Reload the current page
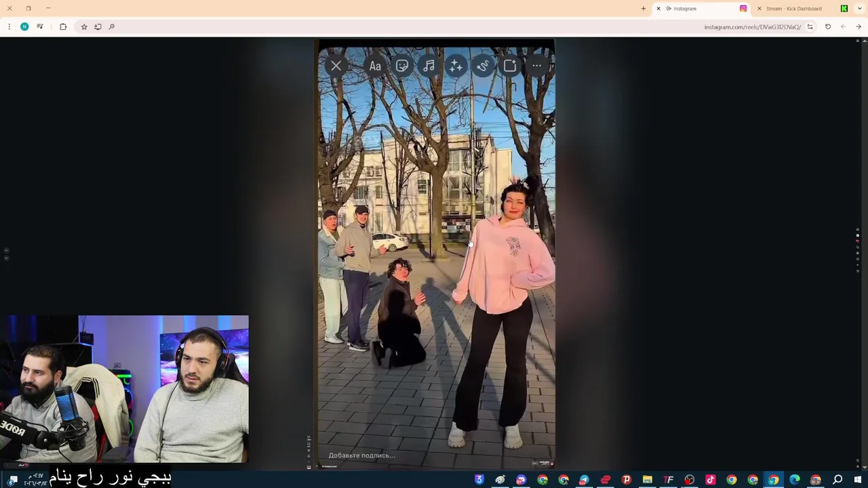 [828, 27]
